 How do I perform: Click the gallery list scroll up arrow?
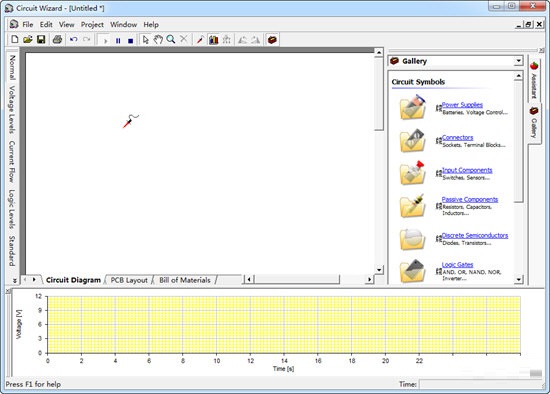tap(518, 76)
